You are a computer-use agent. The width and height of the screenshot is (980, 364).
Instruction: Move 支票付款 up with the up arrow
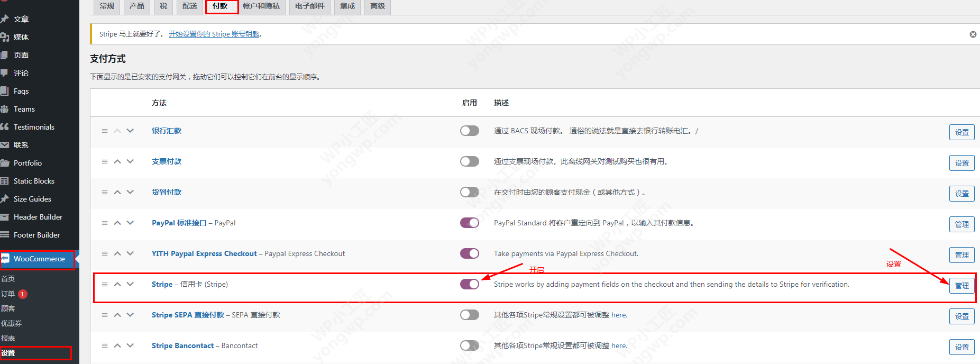[x=117, y=161]
